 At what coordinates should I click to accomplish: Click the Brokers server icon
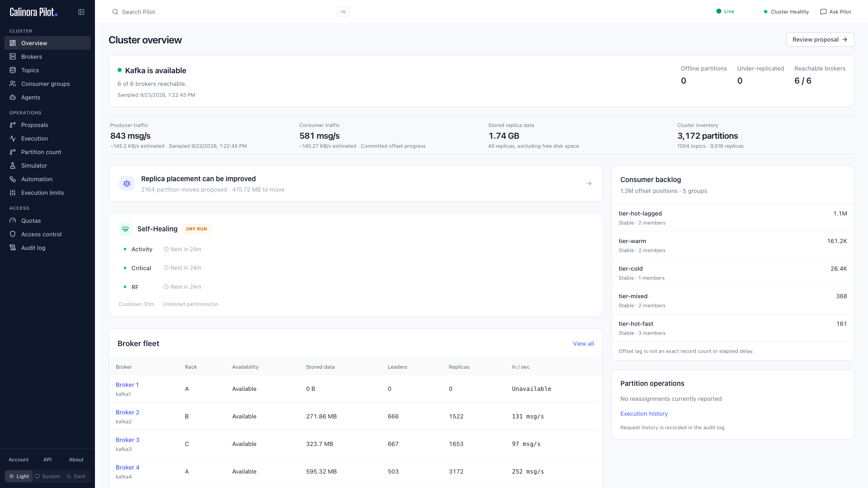click(x=13, y=56)
